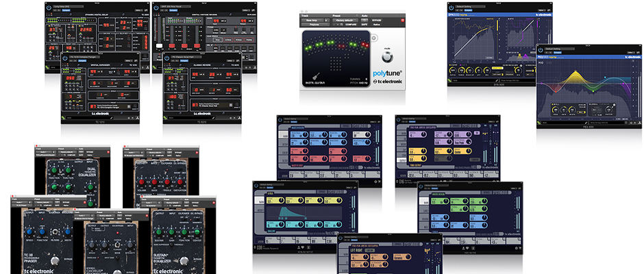Click the red target icon in Dual Equalizer window
This screenshot has width=644, height=274.
[108, 152]
